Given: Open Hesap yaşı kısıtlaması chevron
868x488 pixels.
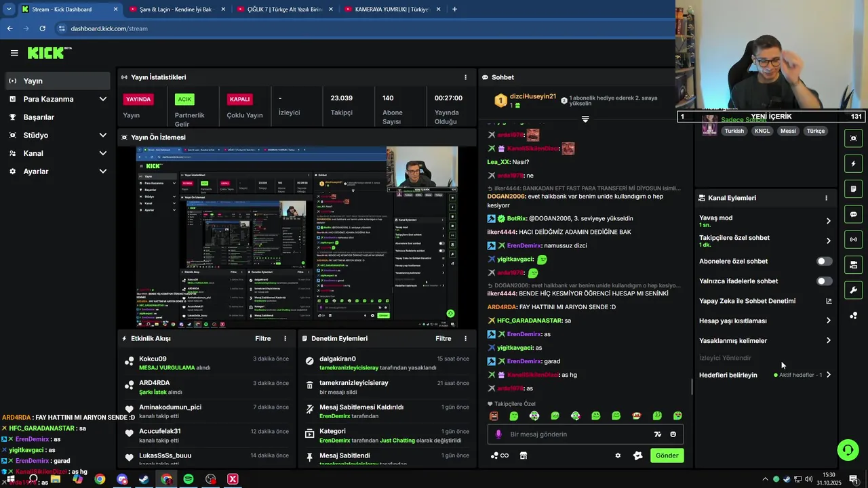Looking at the screenshot, I should (828, 321).
